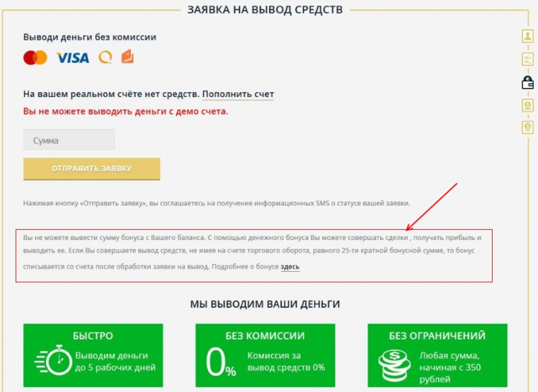
Task: Click the stopwatch icon in the БЫСТРО card
Action: pos(53,359)
